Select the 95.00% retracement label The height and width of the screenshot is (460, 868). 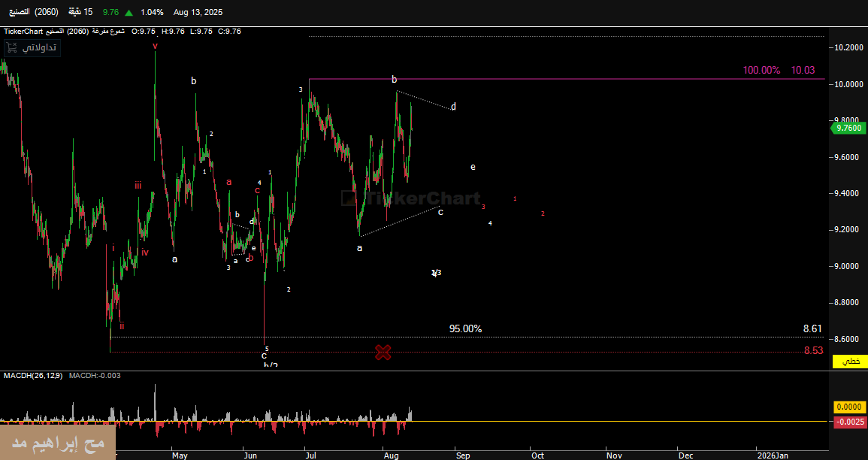pyautogui.click(x=465, y=328)
